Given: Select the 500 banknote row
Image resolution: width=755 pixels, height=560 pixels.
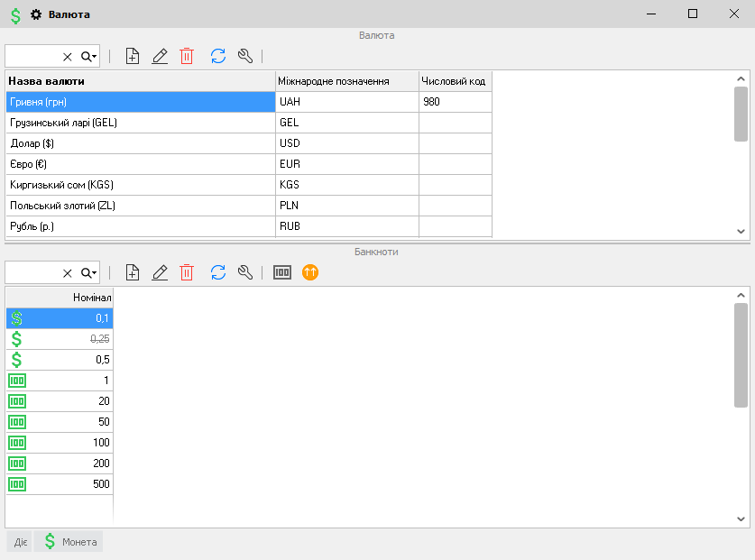Looking at the screenshot, I should 60,484.
